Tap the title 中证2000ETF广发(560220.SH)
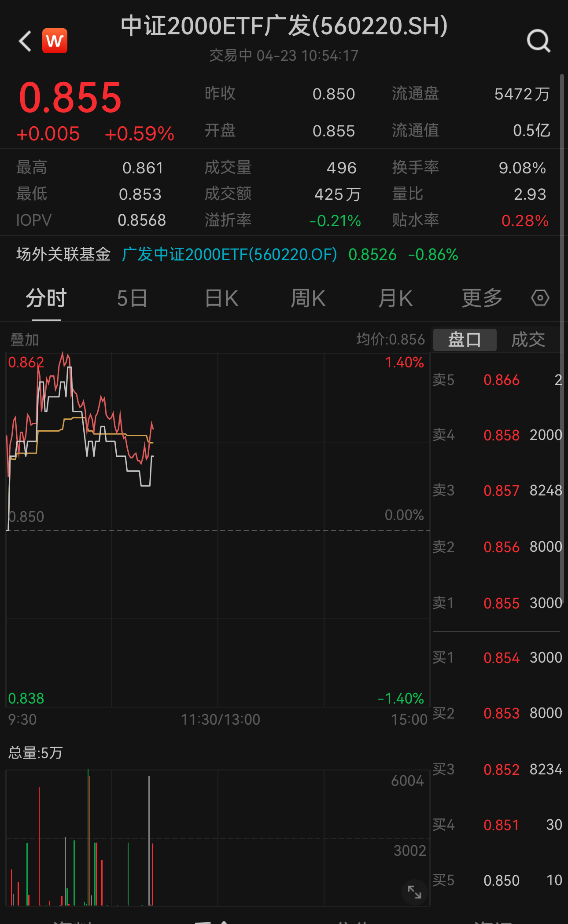The height and width of the screenshot is (924, 568). click(x=284, y=26)
